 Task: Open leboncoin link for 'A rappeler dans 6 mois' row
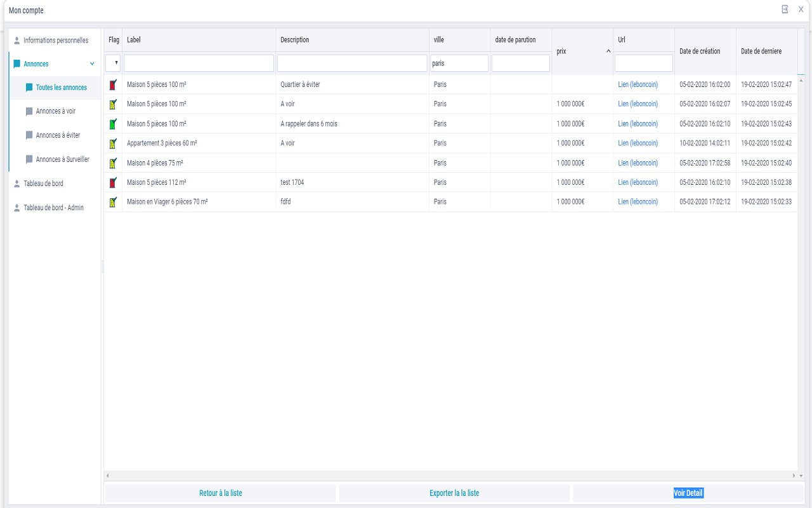(638, 124)
